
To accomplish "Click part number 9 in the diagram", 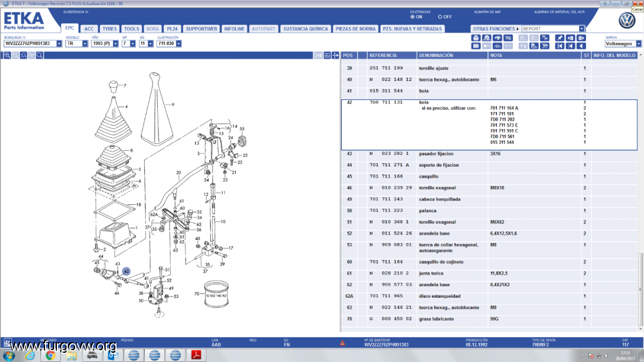I will click(173, 104).
